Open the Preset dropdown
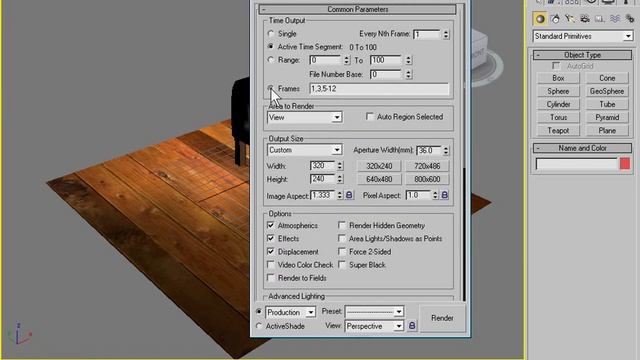640x360 pixels. point(374,312)
